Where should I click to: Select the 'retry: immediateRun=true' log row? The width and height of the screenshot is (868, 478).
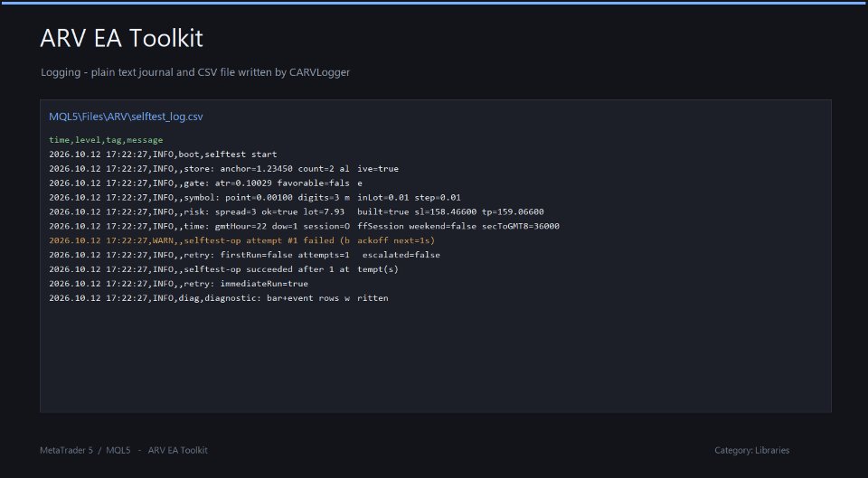click(x=178, y=284)
